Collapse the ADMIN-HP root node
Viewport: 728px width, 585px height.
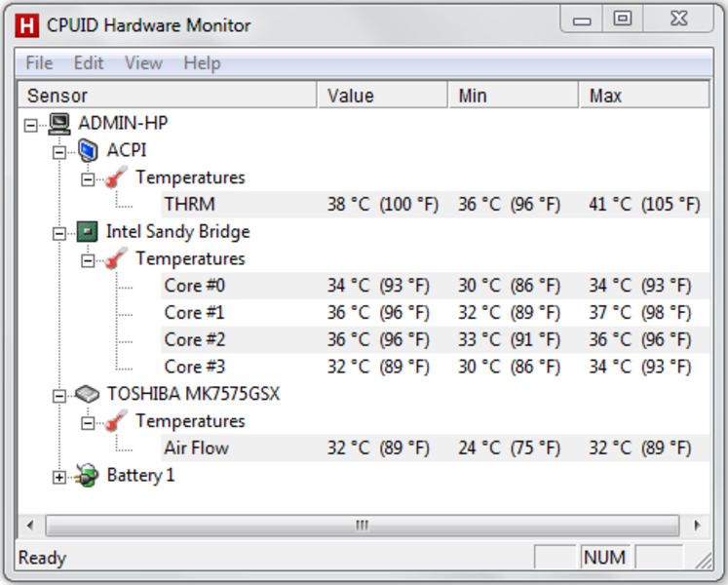pos(30,125)
